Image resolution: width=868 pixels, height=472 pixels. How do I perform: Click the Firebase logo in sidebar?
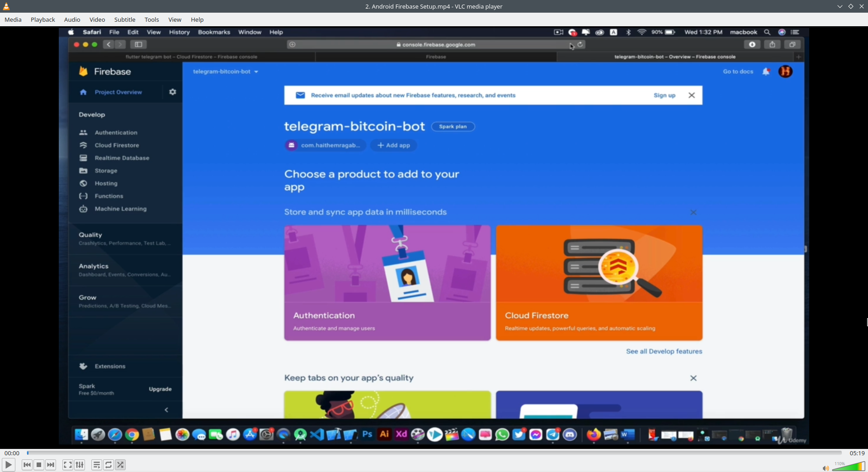105,72
